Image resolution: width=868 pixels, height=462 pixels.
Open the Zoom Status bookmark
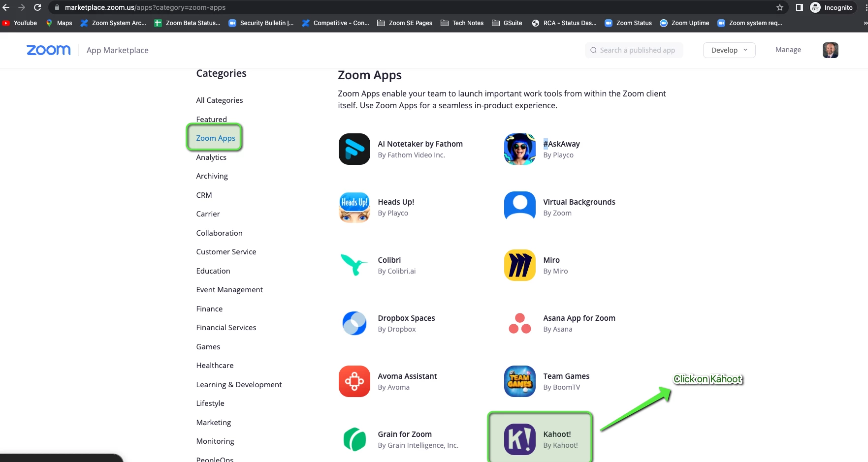pyautogui.click(x=628, y=23)
